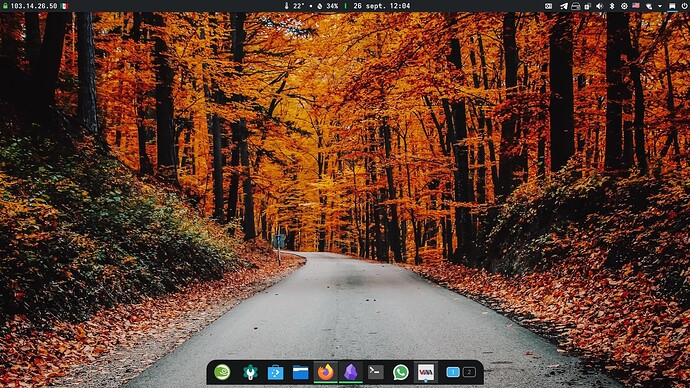690x388 pixels.
Task: Open the volume control tray icon
Action: (599, 6)
